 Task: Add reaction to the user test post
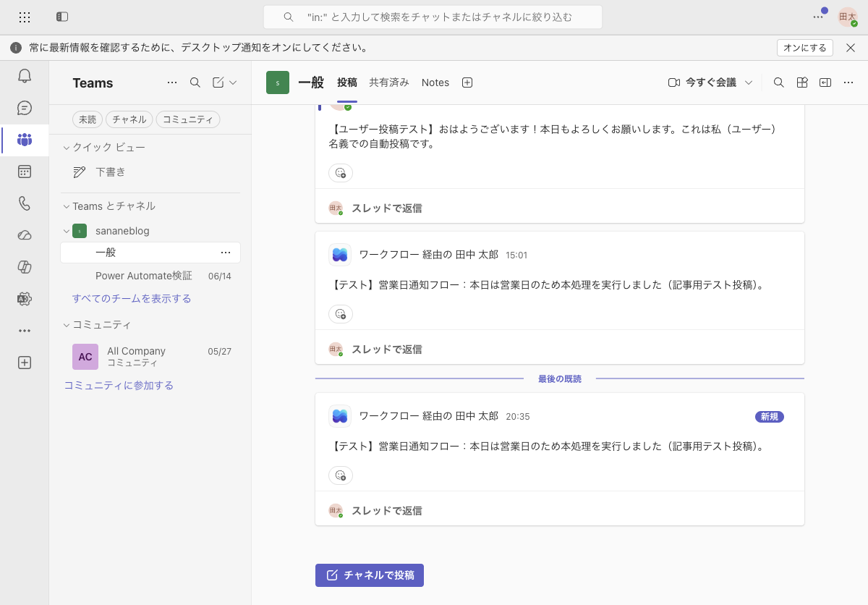click(x=341, y=173)
